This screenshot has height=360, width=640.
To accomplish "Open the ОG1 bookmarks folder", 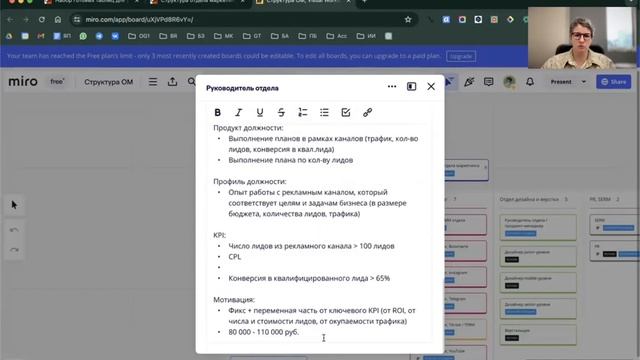I will pos(139,36).
